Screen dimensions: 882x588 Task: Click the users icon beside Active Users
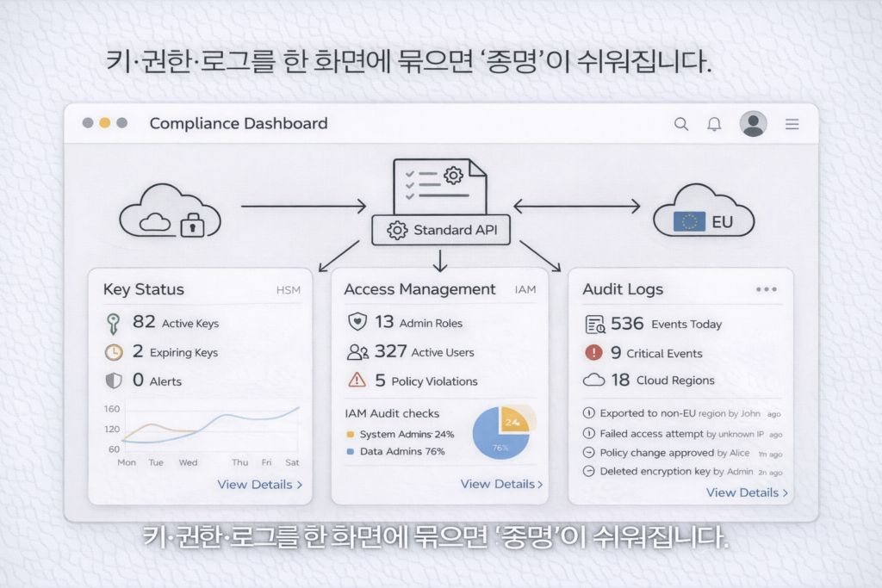coord(357,352)
